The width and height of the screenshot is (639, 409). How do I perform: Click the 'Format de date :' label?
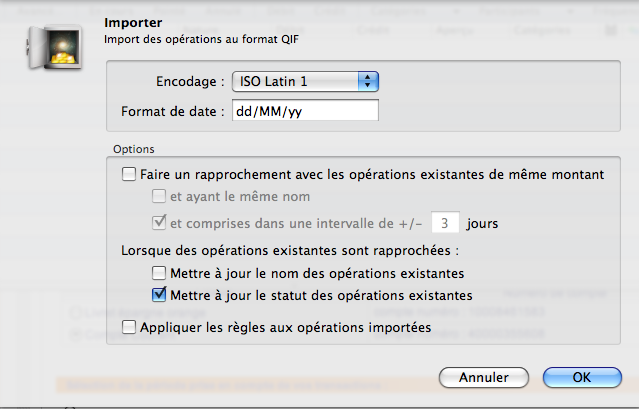172,111
